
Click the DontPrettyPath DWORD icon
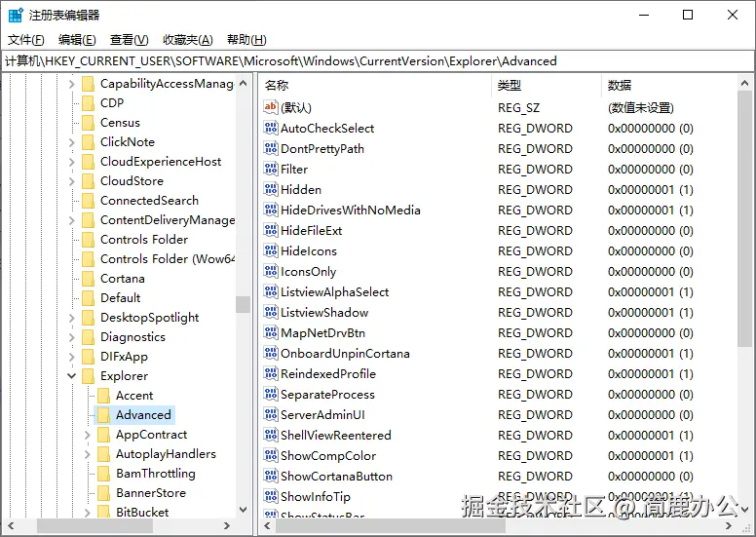[271, 148]
